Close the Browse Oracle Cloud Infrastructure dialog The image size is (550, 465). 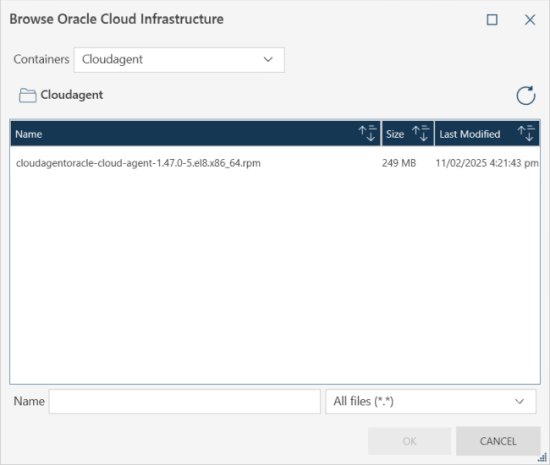(x=530, y=20)
